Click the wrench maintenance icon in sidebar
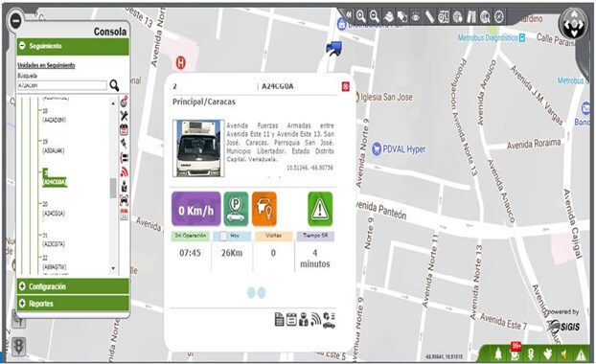This screenshot has height=364, width=596. point(124,116)
